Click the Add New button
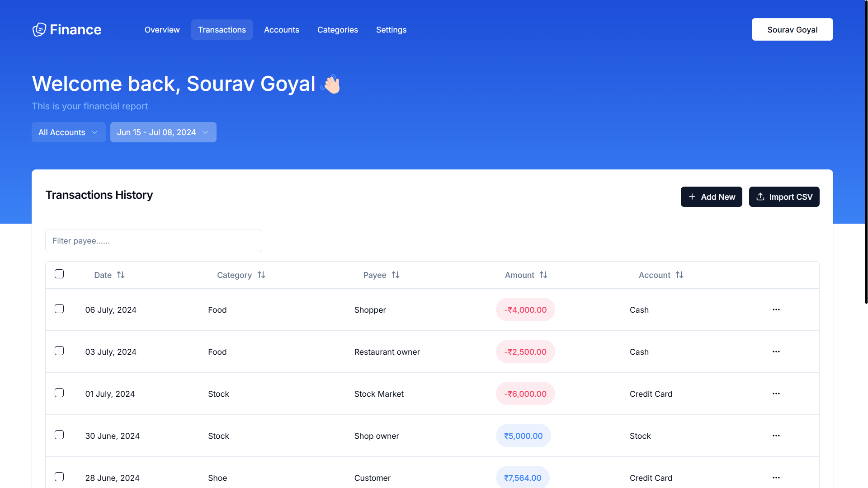Image resolution: width=868 pixels, height=488 pixels. click(711, 197)
